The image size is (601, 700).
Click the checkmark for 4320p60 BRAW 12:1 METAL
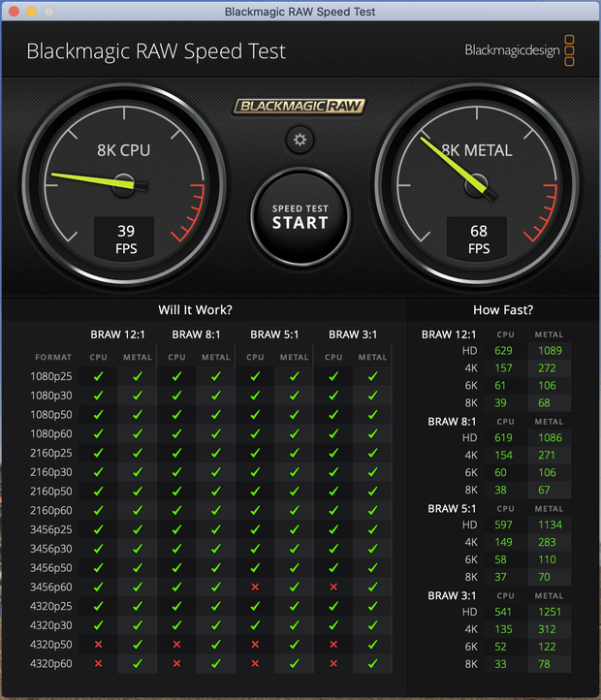point(138,663)
